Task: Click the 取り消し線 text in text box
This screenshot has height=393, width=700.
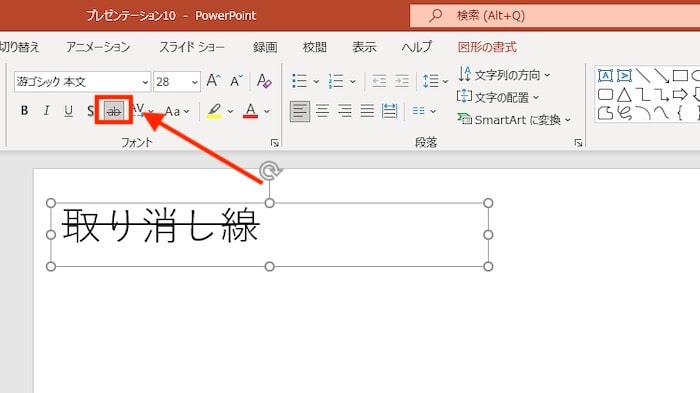Action: click(161, 225)
